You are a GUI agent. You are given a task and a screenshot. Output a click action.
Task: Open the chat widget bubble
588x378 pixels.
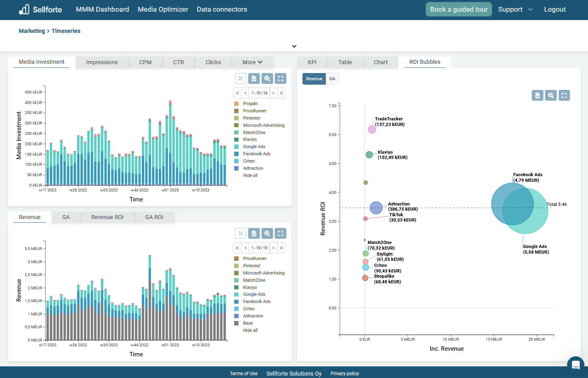click(575, 364)
